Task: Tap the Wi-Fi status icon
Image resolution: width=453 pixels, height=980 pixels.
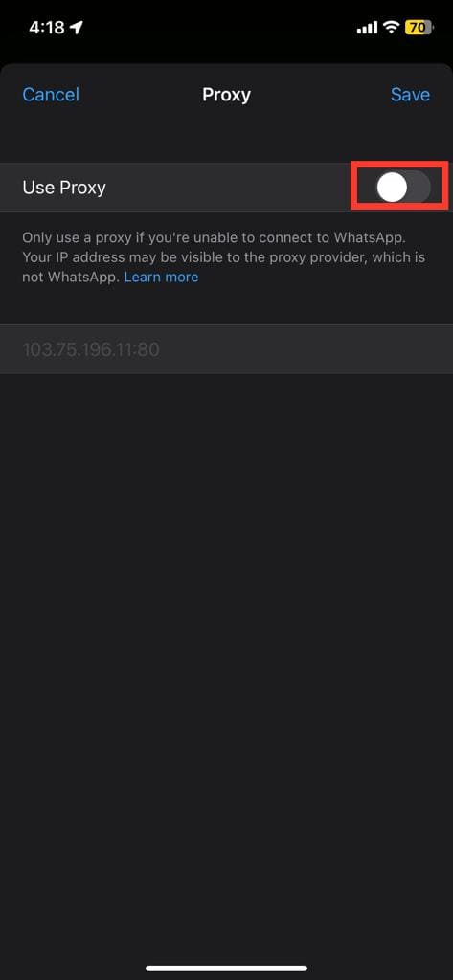Action: click(x=392, y=28)
